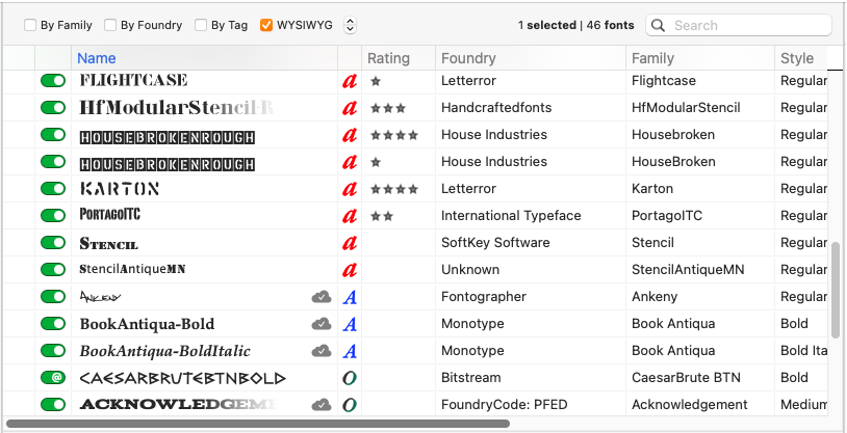
Task: Sort by the Name column header
Action: point(204,58)
